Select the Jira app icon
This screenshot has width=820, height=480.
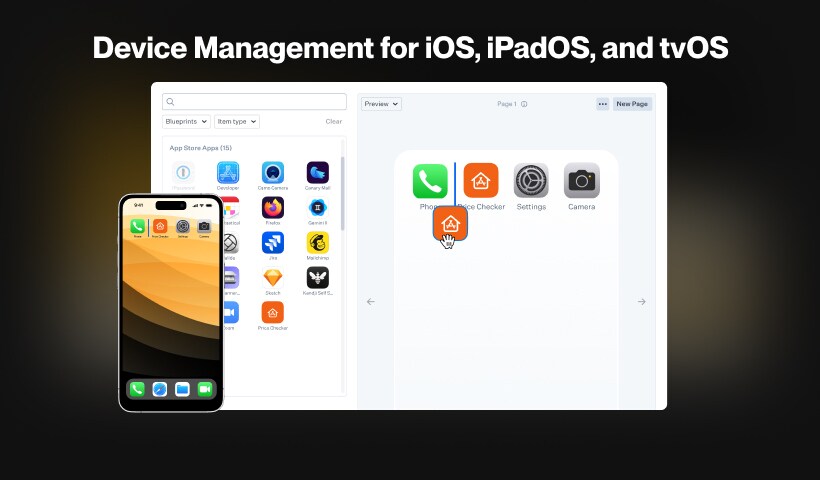(x=273, y=243)
